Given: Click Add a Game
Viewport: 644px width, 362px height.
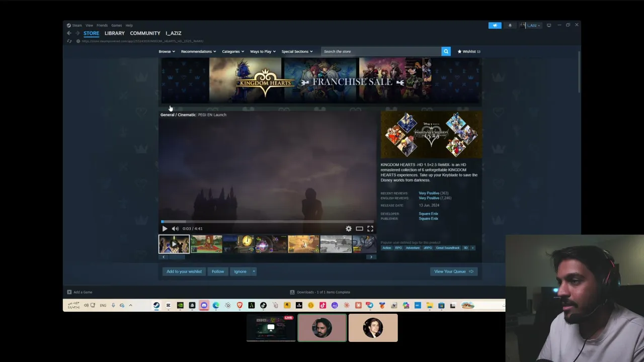Looking at the screenshot, I should click(80, 292).
